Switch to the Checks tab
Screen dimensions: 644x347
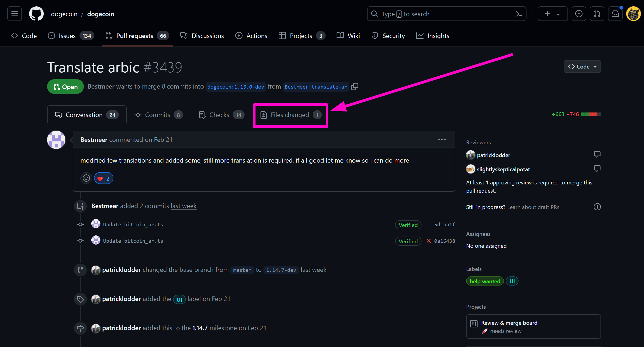click(222, 115)
